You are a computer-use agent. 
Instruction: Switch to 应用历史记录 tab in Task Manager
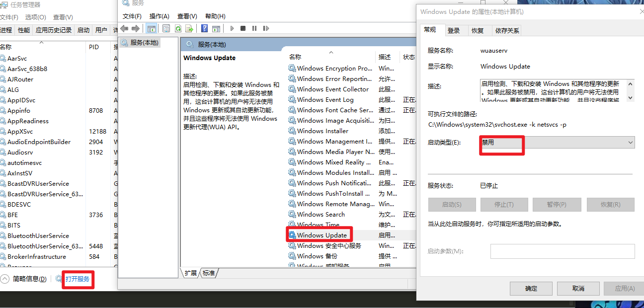tap(54, 30)
